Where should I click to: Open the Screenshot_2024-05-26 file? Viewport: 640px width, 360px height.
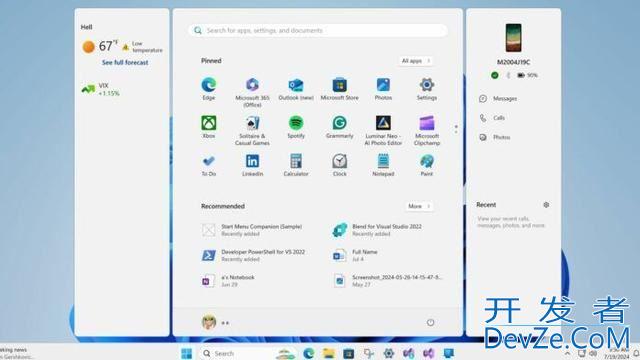click(387, 280)
